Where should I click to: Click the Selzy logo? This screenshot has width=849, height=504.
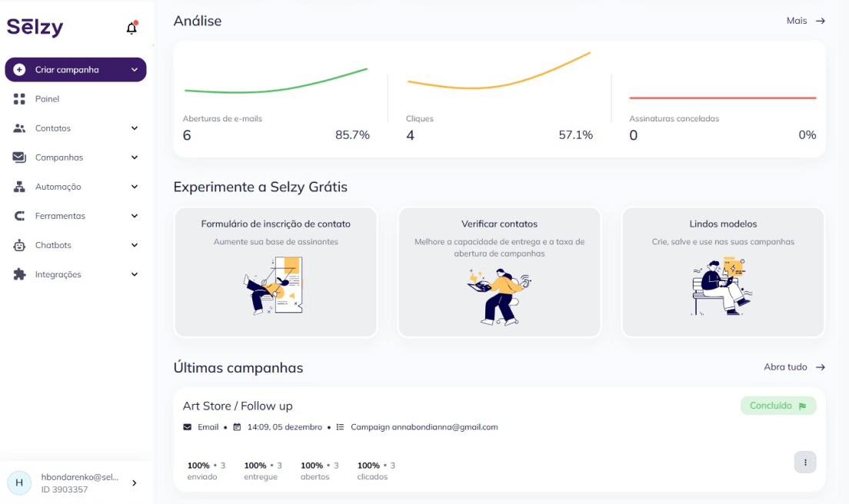[35, 27]
